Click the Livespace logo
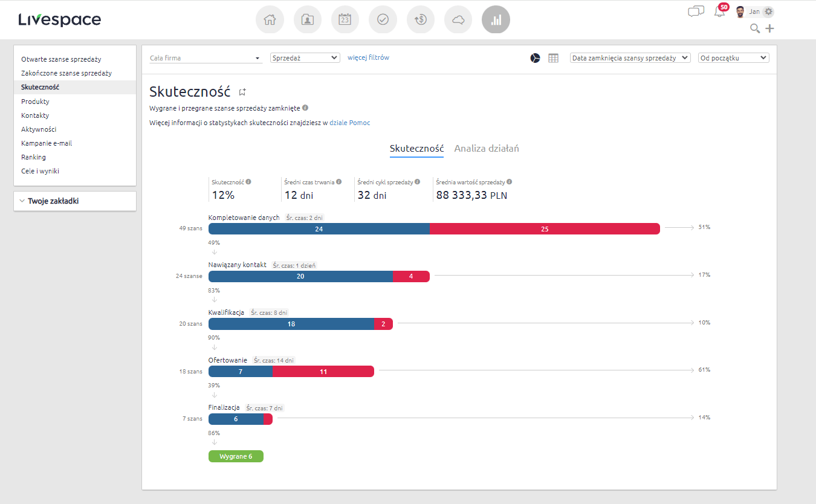 pyautogui.click(x=60, y=20)
